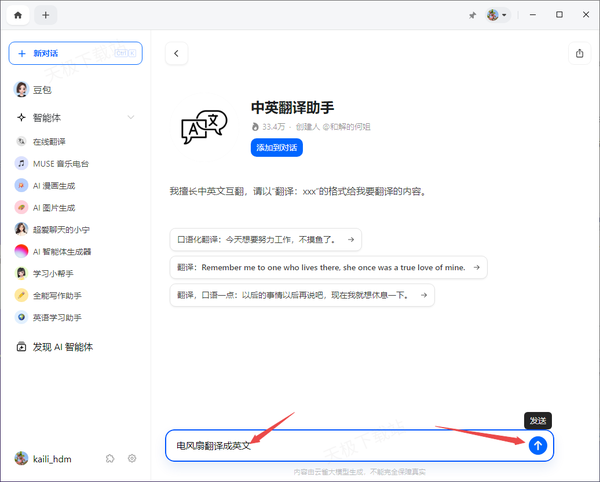600x482 pixels.
Task: Go back using the left chevron button
Action: click(177, 54)
